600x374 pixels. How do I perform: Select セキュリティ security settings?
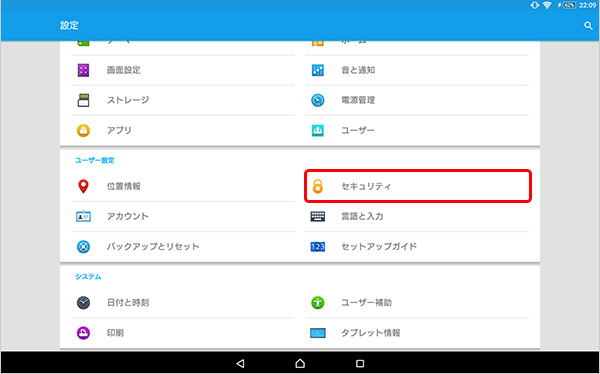point(417,186)
